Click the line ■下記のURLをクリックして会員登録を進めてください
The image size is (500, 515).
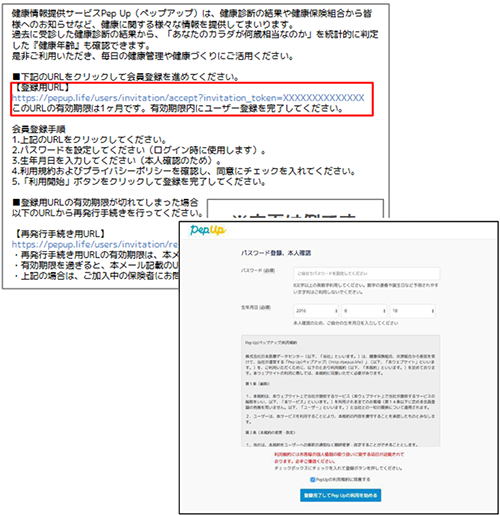tap(125, 77)
